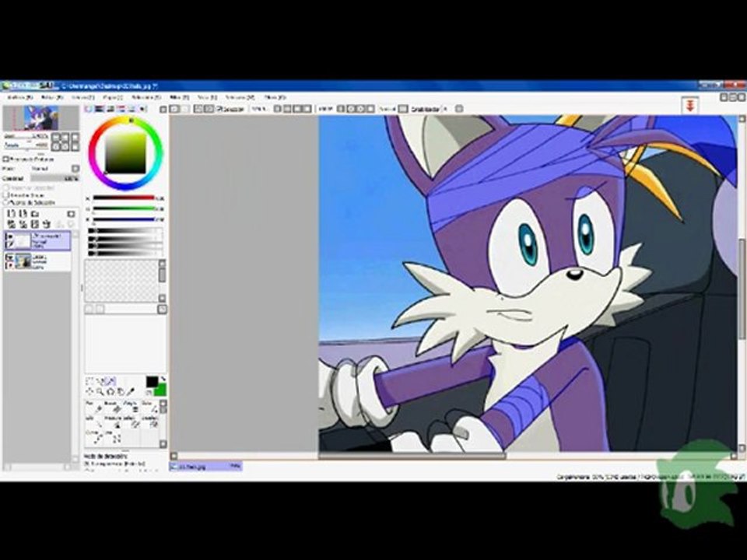Viewport: 747px width, 560px height.
Task: Select the bottom image layer entry
Action: (x=37, y=261)
